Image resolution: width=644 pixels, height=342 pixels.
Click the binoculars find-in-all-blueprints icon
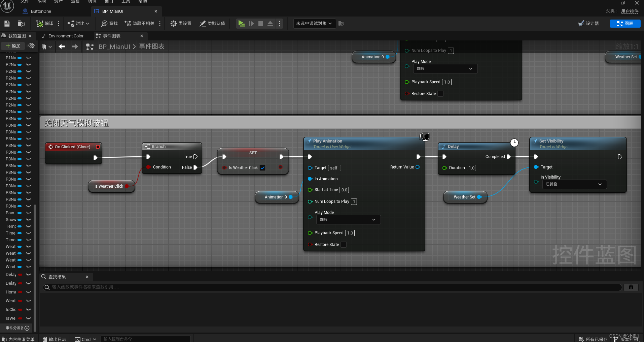pos(631,287)
